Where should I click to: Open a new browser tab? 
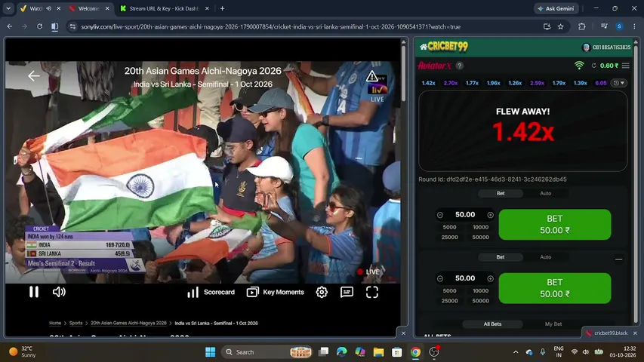(x=222, y=8)
